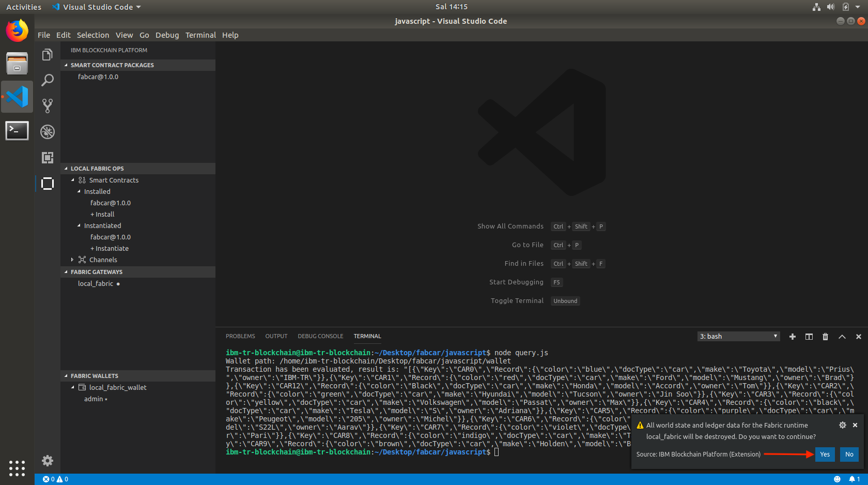Open Terminal app from the dock
This screenshot has height=485, width=868.
point(17,130)
